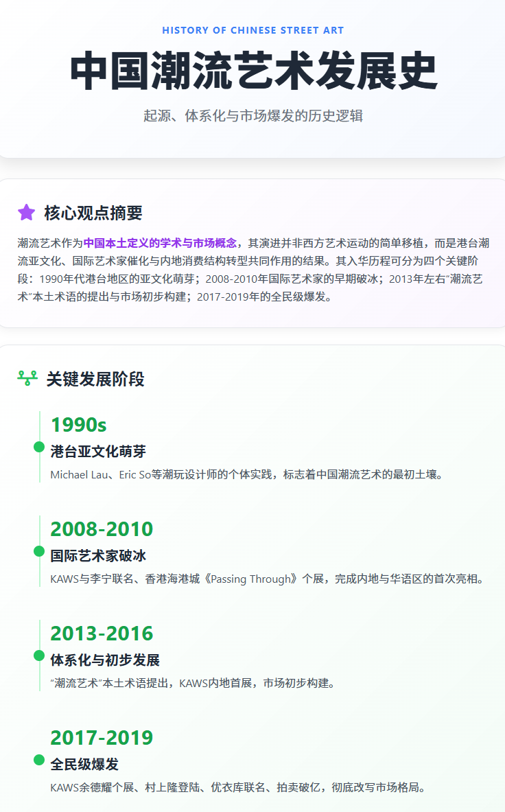Click the timeline dot next to 体系化与初步发展
The width and height of the screenshot is (505, 812).
(x=39, y=656)
